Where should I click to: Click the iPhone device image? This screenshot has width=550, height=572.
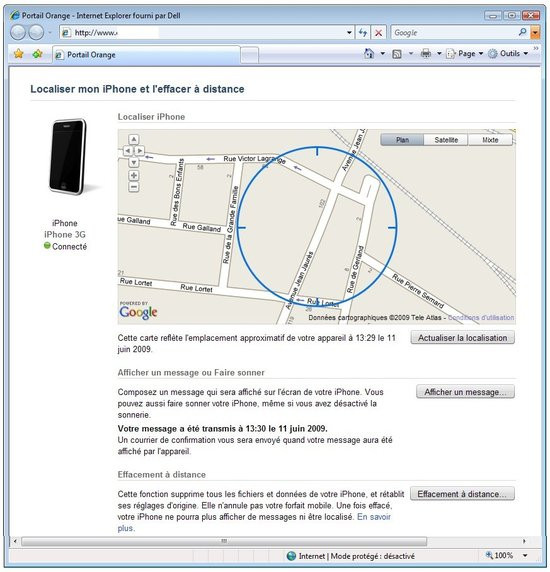[x=68, y=156]
